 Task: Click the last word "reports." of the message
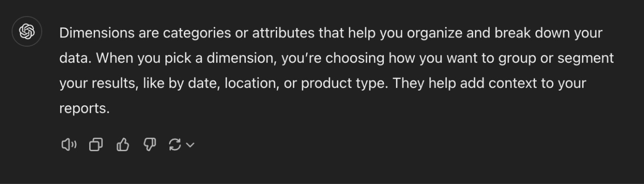(x=85, y=109)
